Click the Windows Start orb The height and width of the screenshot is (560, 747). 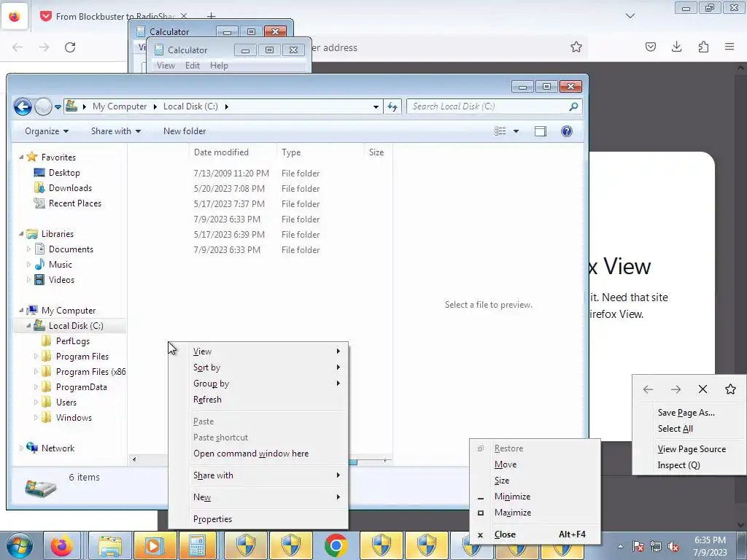point(19,545)
